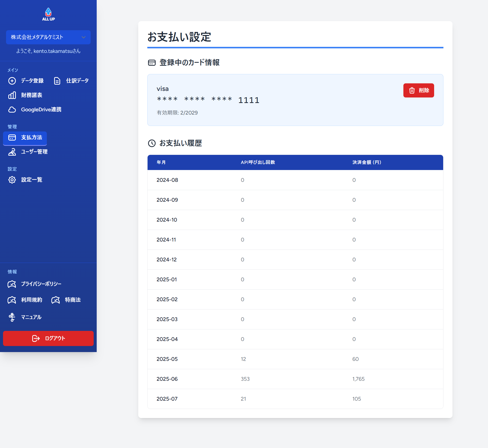
Task: Click the 2024-10 row
Action: pyautogui.click(x=295, y=220)
